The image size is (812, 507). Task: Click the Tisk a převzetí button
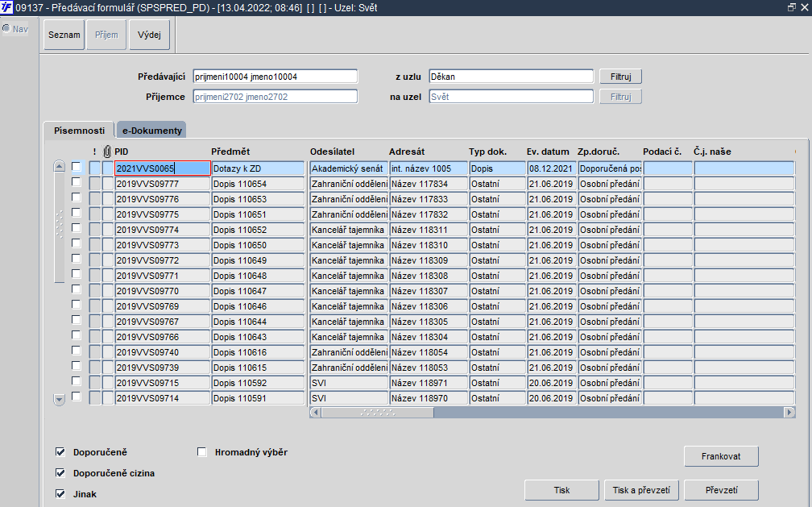coord(641,490)
